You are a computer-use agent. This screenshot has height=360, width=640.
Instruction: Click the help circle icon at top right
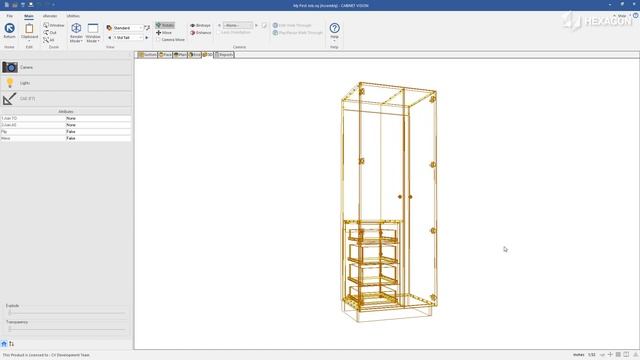click(x=636, y=16)
